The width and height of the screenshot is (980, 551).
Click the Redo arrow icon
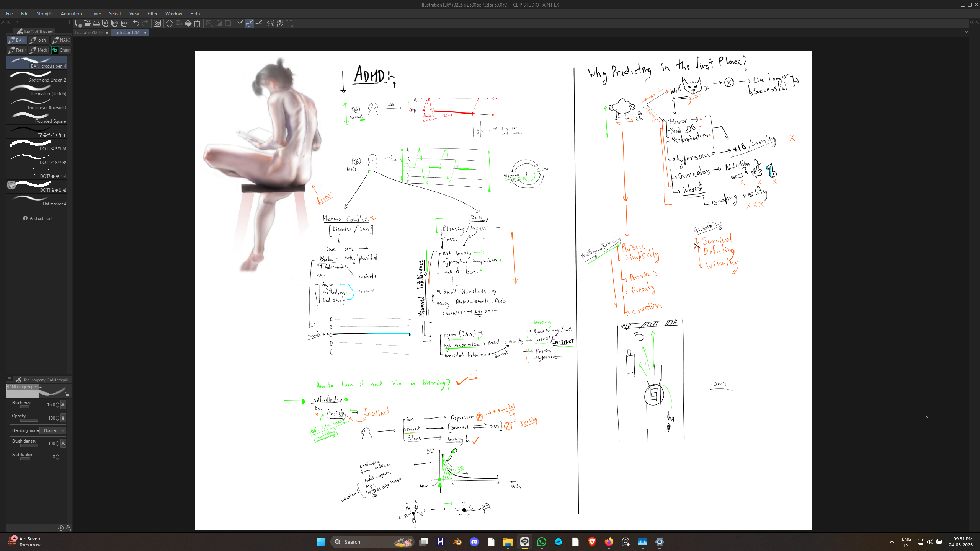tap(145, 23)
